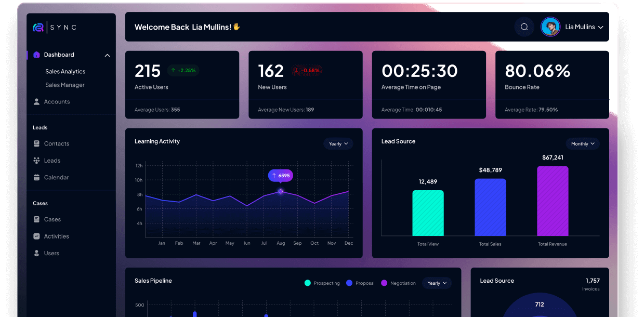Click the +2.25% Active Users badge
The height and width of the screenshot is (317, 644).
[x=183, y=70]
